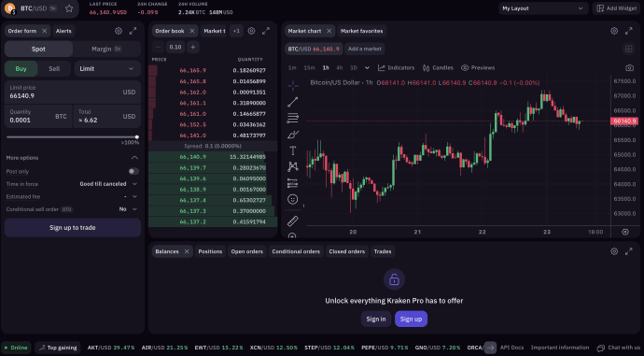Viewport: 644px width, 356px height.
Task: Open more chart intervals dropdown arrow
Action: (367, 68)
